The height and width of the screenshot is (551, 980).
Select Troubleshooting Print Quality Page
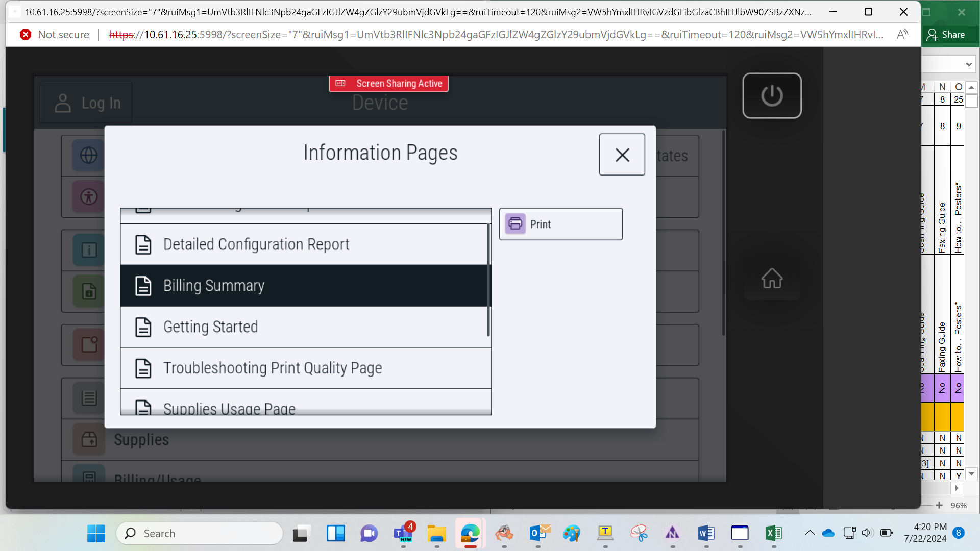[x=306, y=368]
